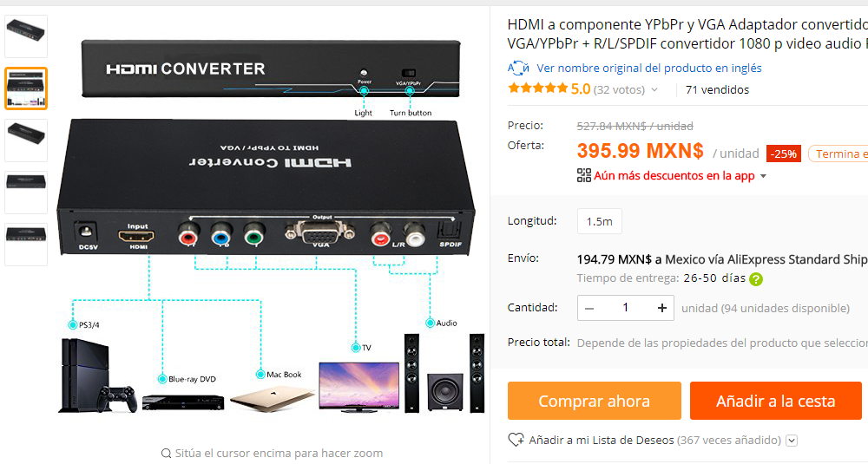This screenshot has width=868, height=464.
Task: Click the magnifier zoom icon below product image
Action: (166, 454)
